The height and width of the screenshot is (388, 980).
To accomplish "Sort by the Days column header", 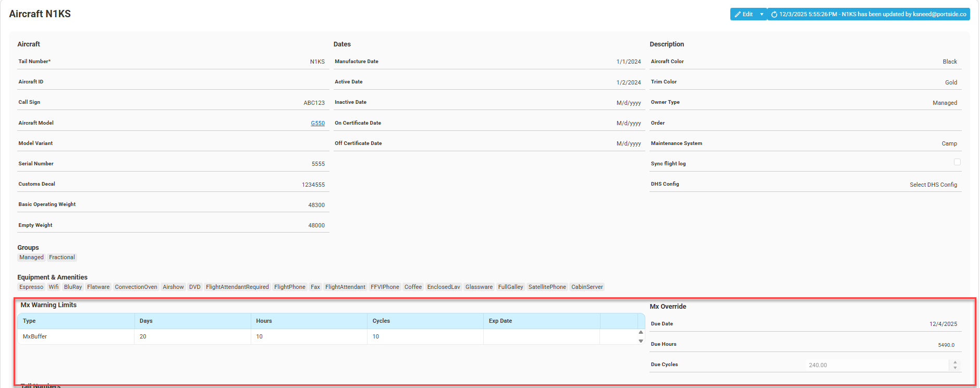I will point(146,321).
